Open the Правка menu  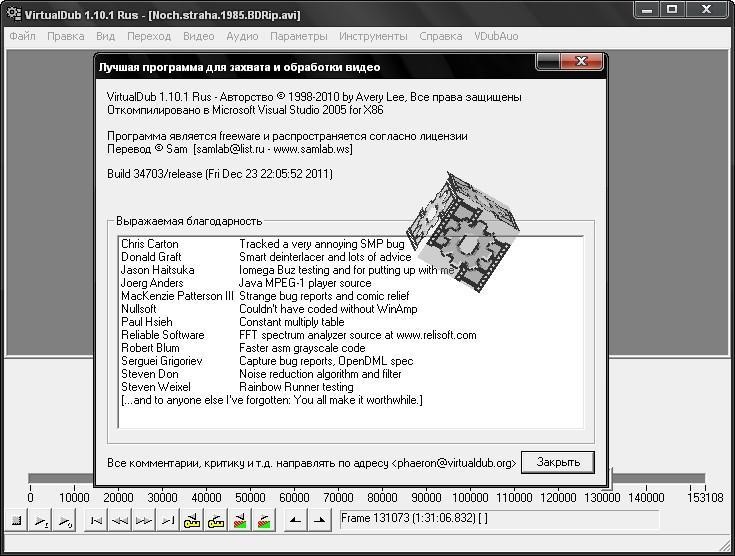pyautogui.click(x=66, y=36)
